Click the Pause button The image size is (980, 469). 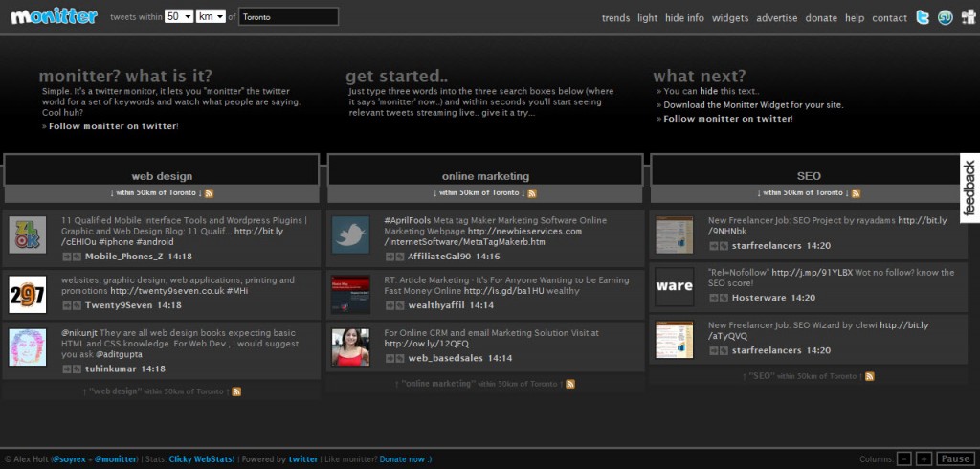click(x=956, y=459)
